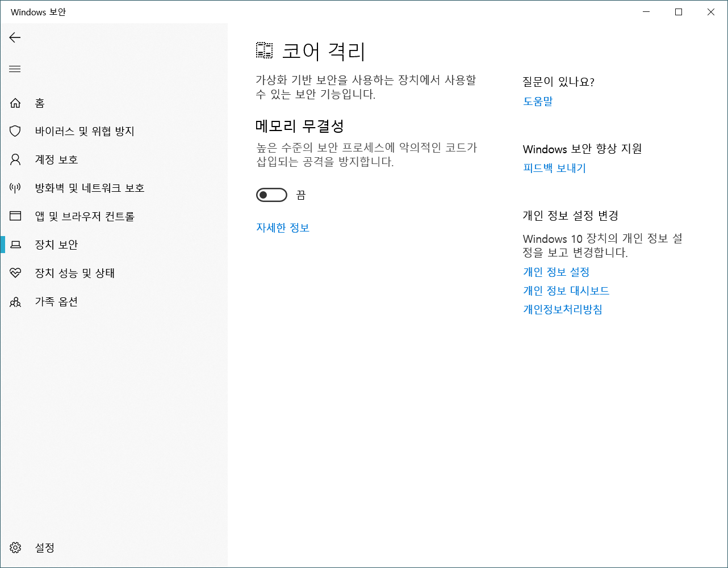Click the 도움말 link
The image size is (728, 568).
coord(538,101)
